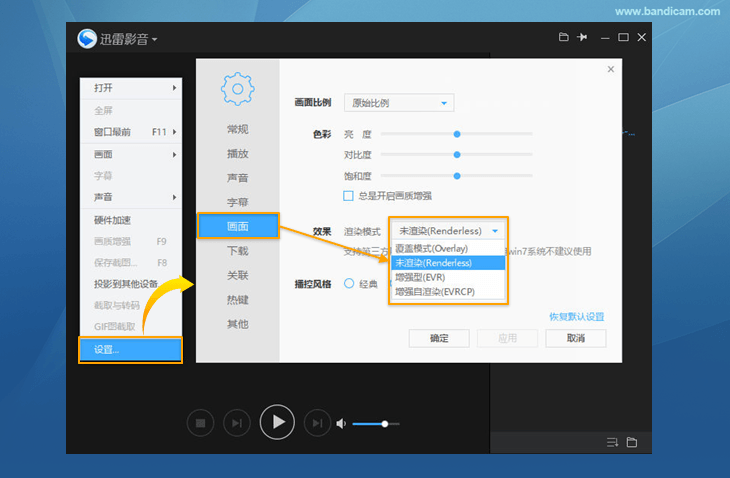This screenshot has height=478, width=730.
Task: Start playback with Play button
Action: [x=277, y=422]
